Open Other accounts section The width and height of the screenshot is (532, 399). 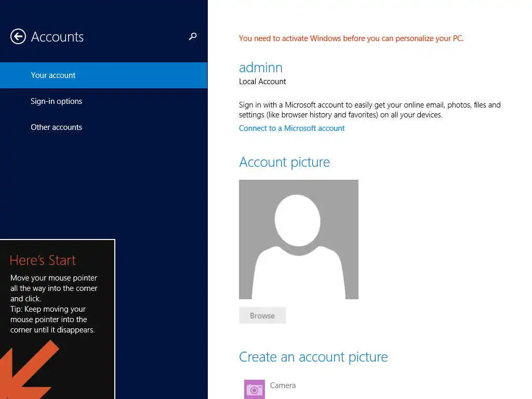pyautogui.click(x=103, y=127)
